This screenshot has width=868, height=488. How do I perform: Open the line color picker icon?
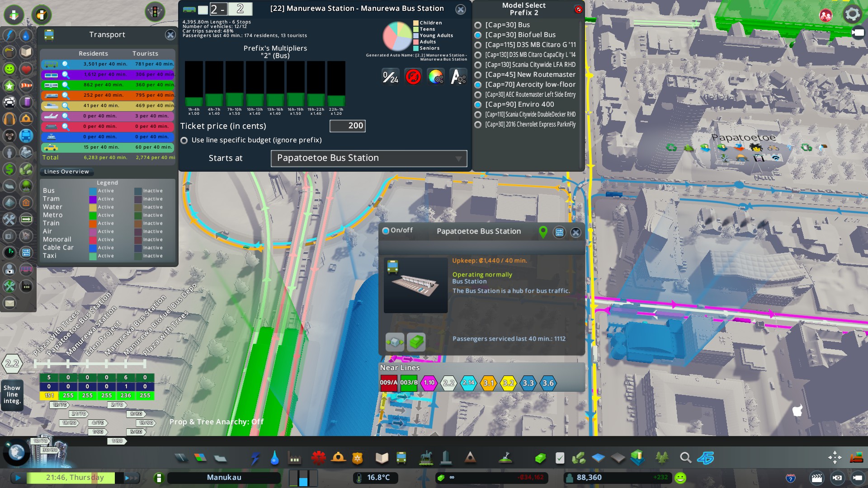tap(435, 77)
